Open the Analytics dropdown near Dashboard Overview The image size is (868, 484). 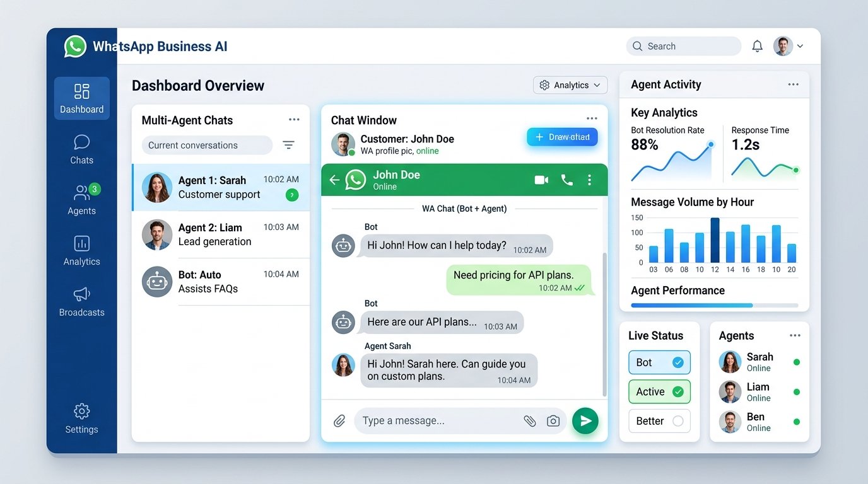(x=570, y=85)
